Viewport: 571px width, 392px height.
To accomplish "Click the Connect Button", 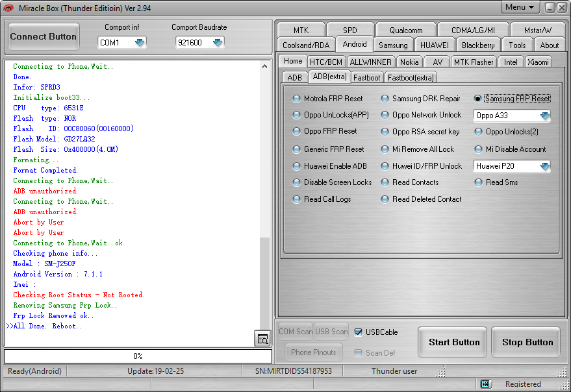I will coord(44,37).
